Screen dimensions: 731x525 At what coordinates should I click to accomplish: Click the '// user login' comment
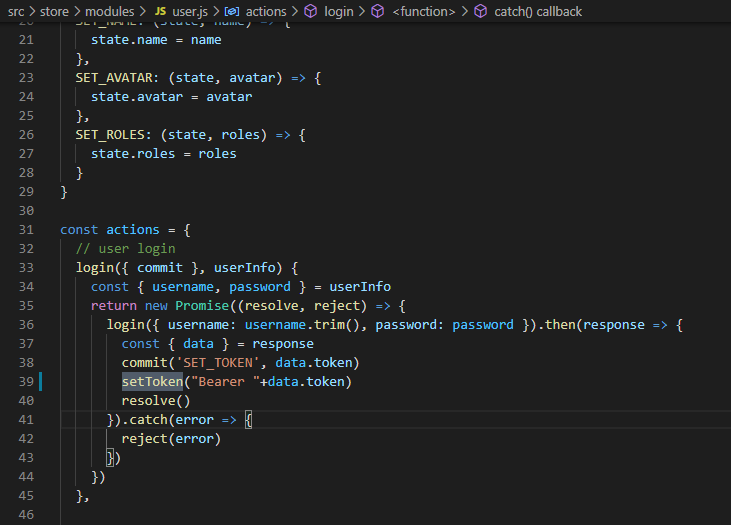[125, 249]
